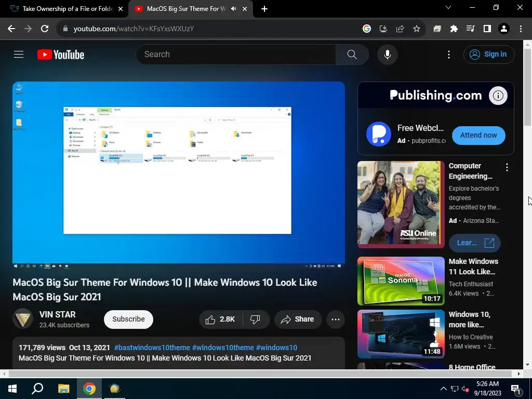Image resolution: width=532 pixels, height=399 pixels.
Task: Click the Chrome taskbar icon
Action: (89, 389)
